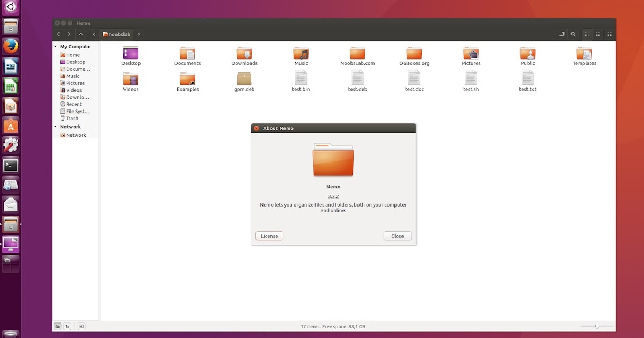Hide the sidebar using status bar button
The height and width of the screenshot is (338, 644).
coord(82,326)
